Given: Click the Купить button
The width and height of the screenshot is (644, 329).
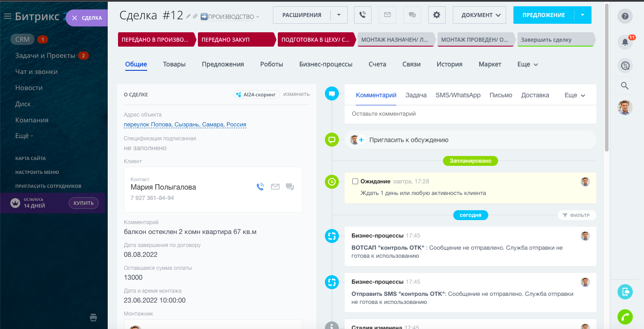Looking at the screenshot, I should tap(83, 203).
